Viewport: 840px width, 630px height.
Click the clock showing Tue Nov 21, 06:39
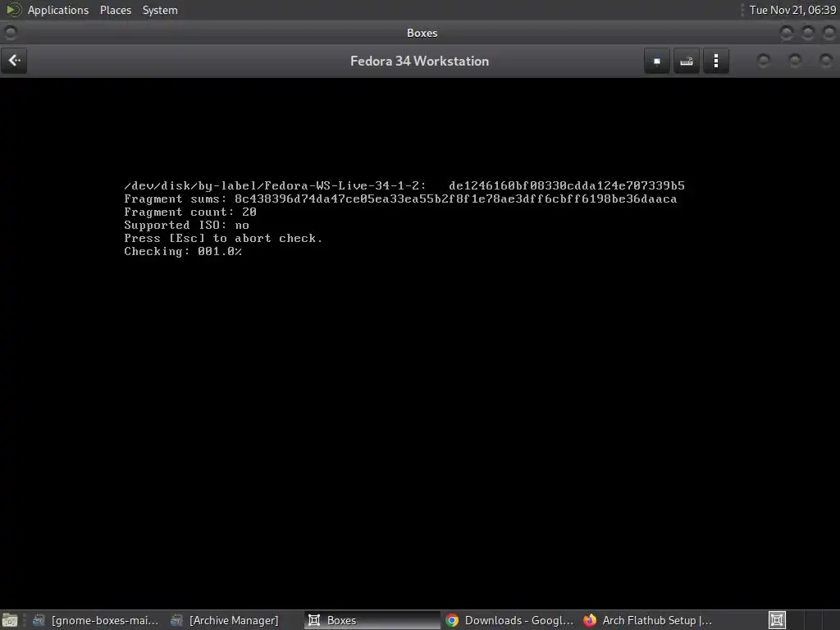point(792,10)
